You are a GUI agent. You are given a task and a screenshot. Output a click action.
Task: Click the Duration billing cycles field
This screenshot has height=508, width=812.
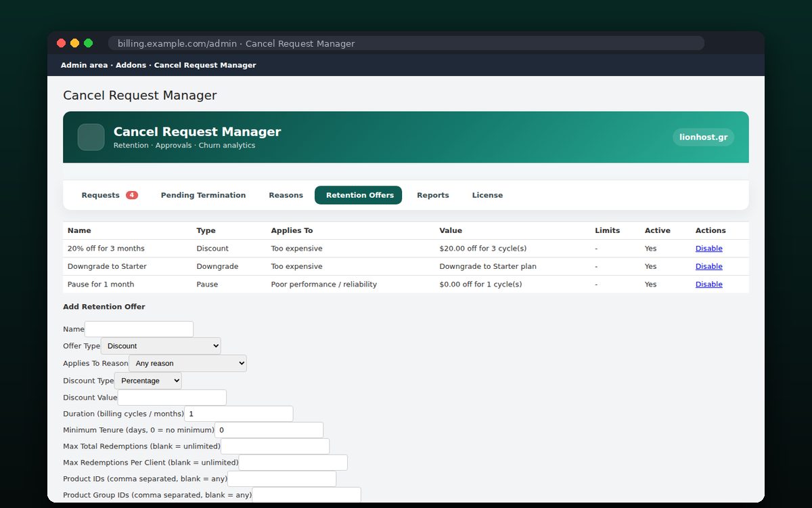[239, 414]
